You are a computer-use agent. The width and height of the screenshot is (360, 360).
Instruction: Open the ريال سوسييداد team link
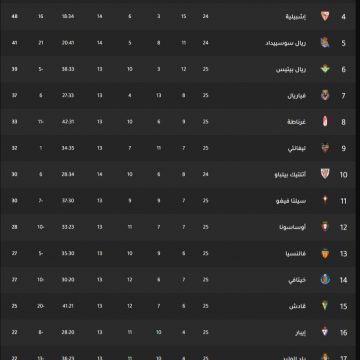coord(286,43)
